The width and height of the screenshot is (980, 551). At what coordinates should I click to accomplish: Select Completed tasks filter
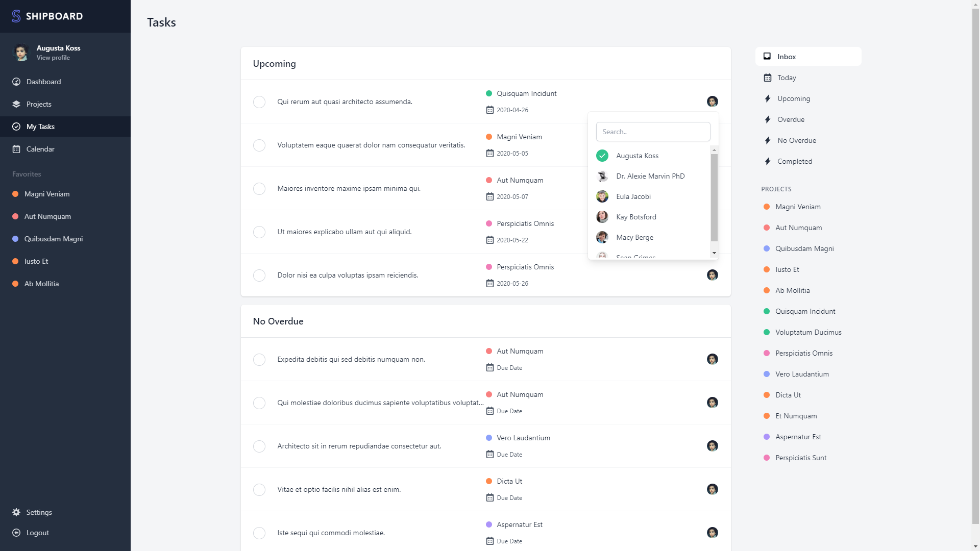point(794,161)
